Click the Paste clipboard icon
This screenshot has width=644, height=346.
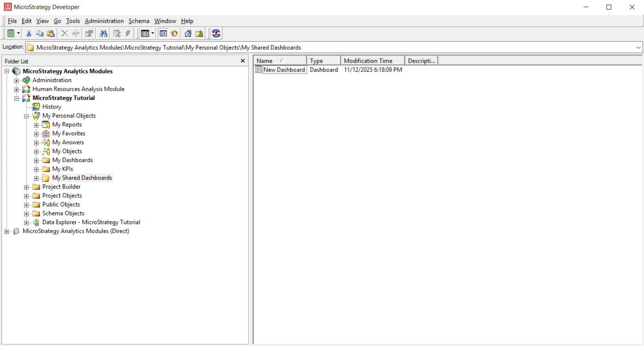click(x=51, y=34)
